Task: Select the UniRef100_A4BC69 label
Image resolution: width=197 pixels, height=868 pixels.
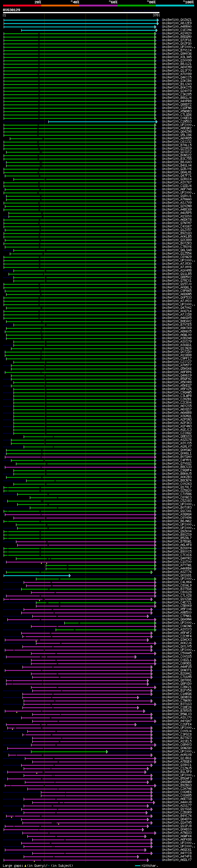Action: tap(177, 210)
